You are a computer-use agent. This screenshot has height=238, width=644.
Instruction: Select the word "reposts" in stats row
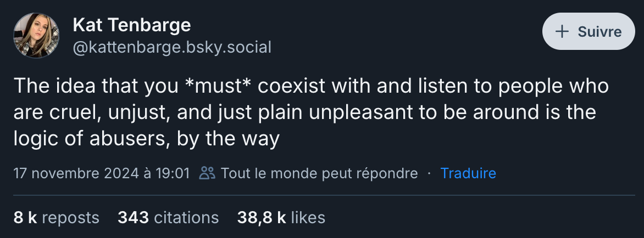(70, 218)
